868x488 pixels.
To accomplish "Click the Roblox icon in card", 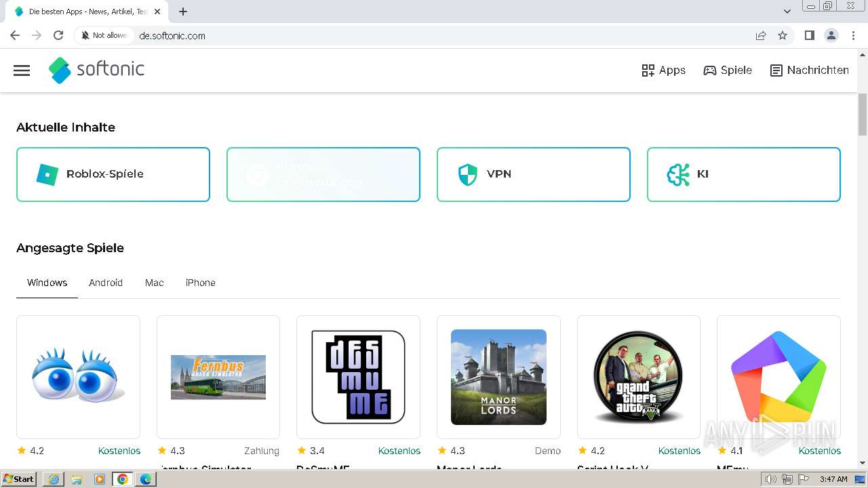I will click(47, 174).
